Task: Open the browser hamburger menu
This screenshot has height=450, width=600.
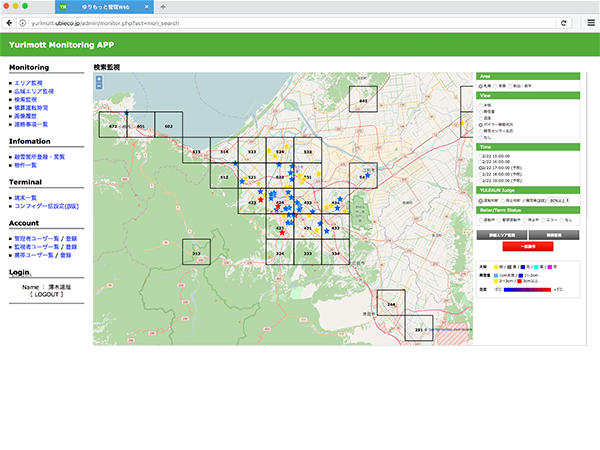Action: point(590,22)
